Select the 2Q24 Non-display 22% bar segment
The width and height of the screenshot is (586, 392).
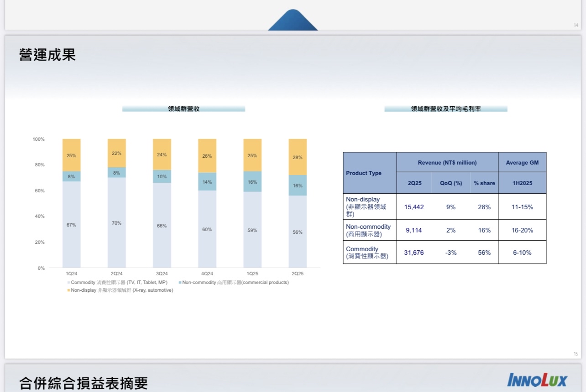pos(116,153)
